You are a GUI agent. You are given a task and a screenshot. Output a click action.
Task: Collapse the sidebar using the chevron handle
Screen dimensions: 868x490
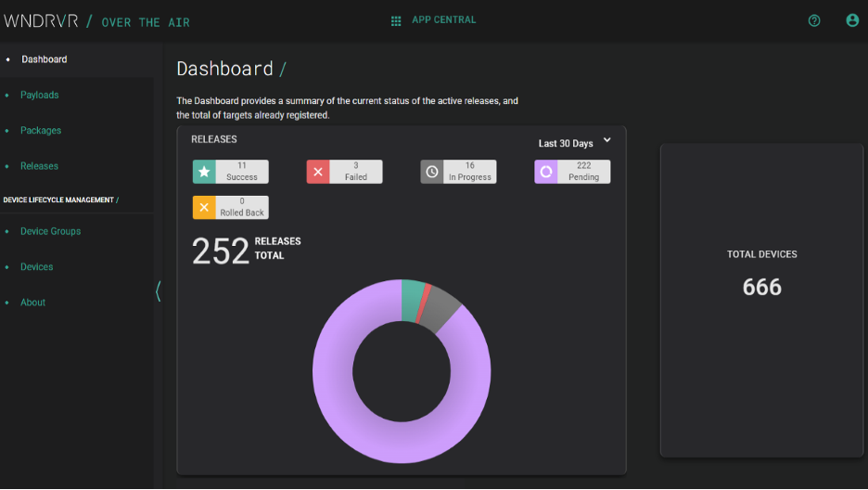[x=158, y=291]
